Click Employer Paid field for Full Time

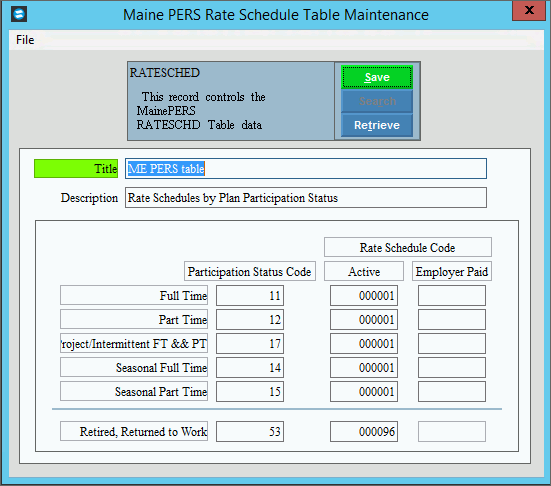point(452,296)
